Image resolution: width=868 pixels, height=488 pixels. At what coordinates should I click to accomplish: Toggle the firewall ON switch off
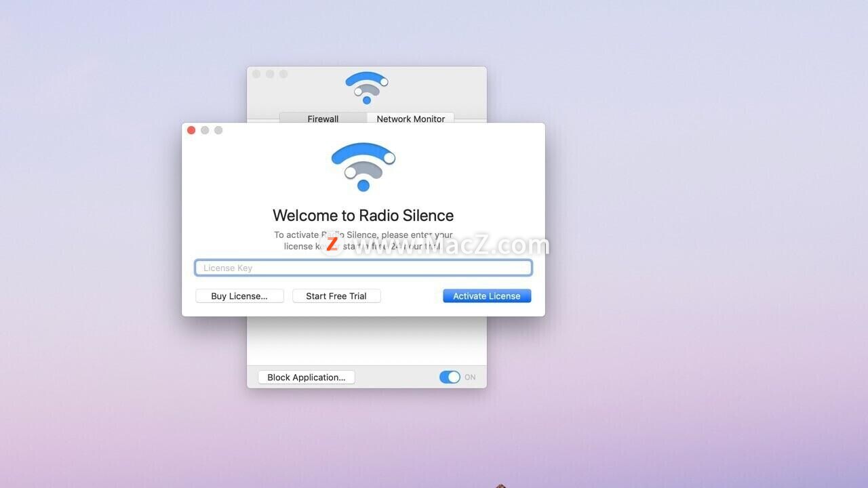450,378
